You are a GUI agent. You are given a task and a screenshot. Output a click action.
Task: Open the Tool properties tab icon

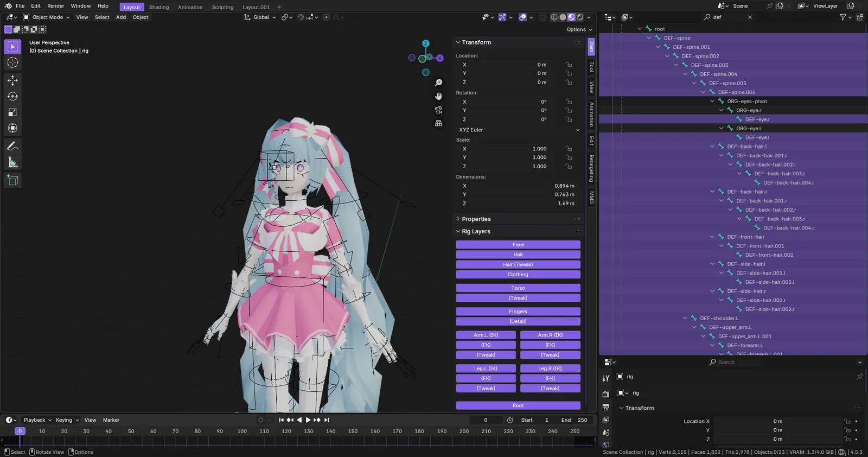(x=606, y=378)
